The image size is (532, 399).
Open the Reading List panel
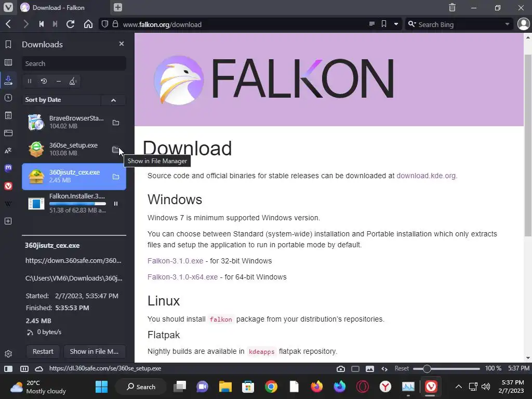(8, 62)
